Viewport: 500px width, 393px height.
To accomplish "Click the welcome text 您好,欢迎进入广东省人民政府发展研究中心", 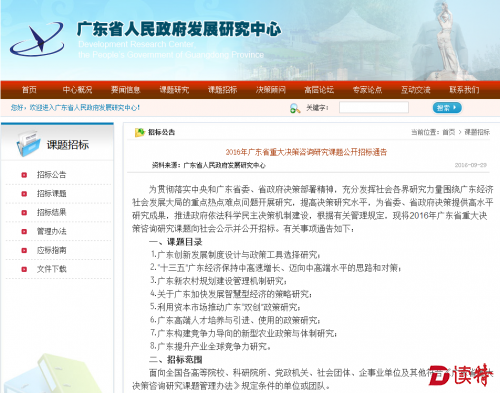I will click(75, 108).
